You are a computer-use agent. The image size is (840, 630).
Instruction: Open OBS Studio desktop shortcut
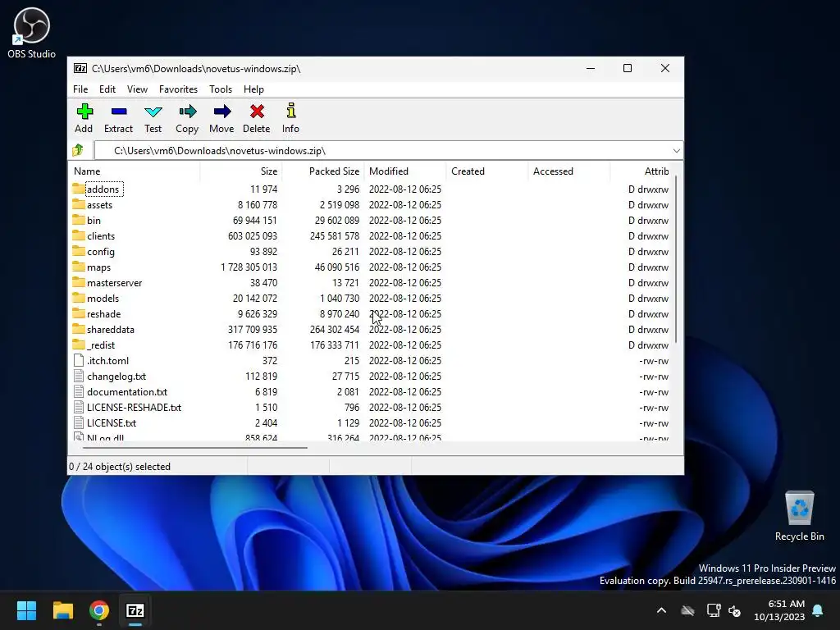pyautogui.click(x=31, y=33)
